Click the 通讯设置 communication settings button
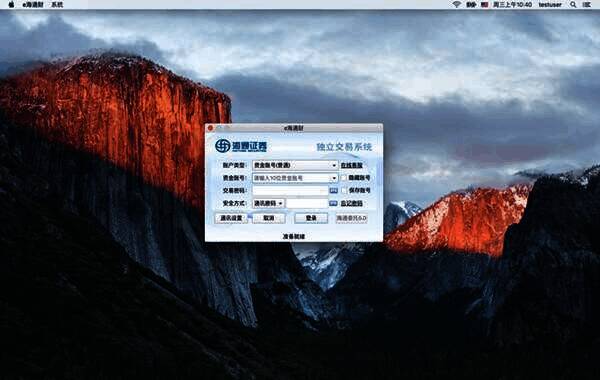Screen dimensions: 600x380 click(231, 218)
